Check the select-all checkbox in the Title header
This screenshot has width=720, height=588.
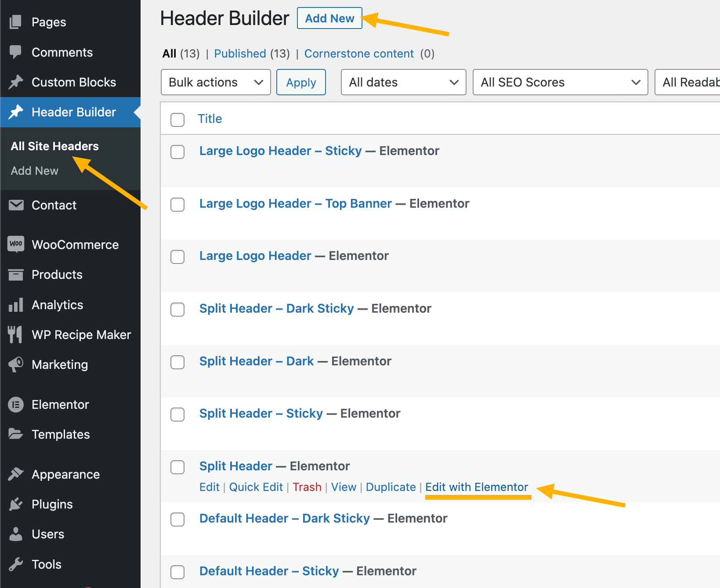pyautogui.click(x=177, y=119)
